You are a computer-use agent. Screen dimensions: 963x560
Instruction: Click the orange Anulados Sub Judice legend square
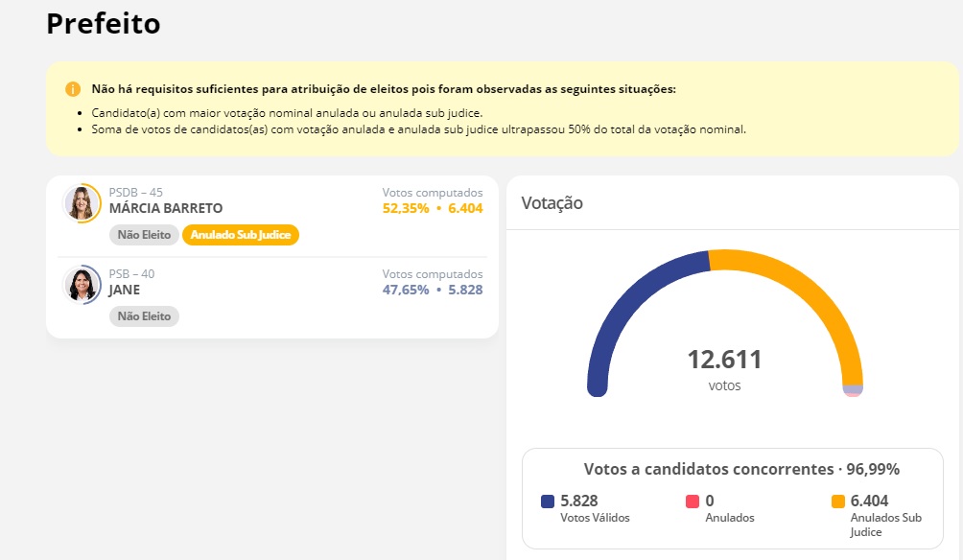838,502
